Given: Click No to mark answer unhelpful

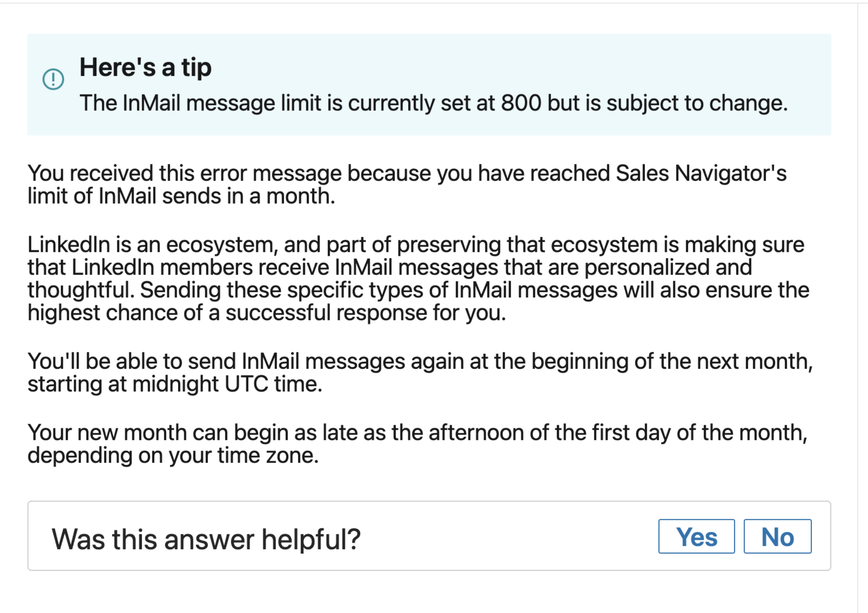Looking at the screenshot, I should tap(777, 536).
